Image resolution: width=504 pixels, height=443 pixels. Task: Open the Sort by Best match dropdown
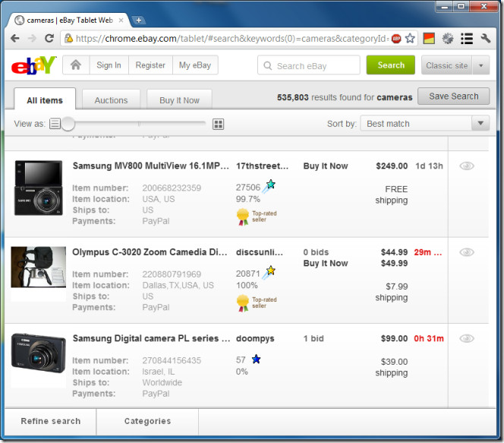[x=424, y=123]
